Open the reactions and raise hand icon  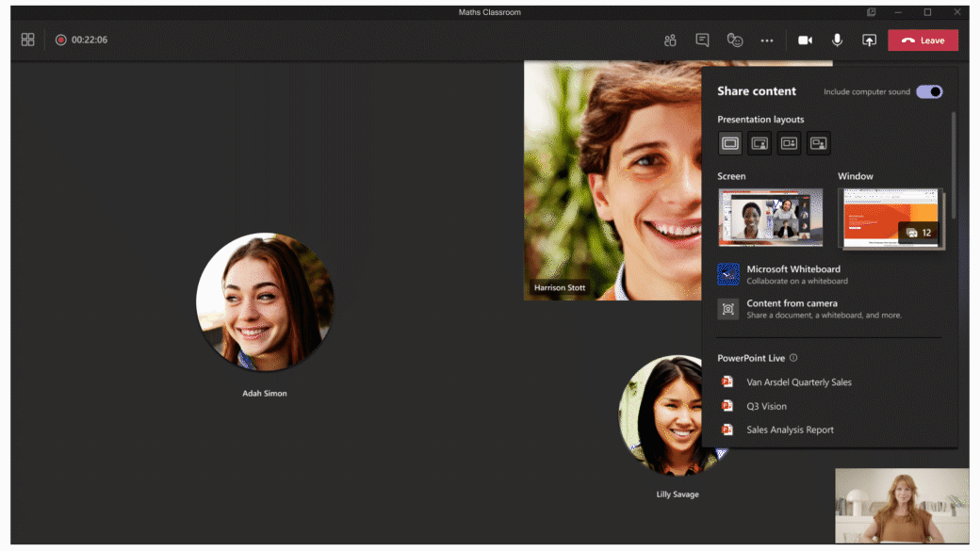click(x=735, y=41)
